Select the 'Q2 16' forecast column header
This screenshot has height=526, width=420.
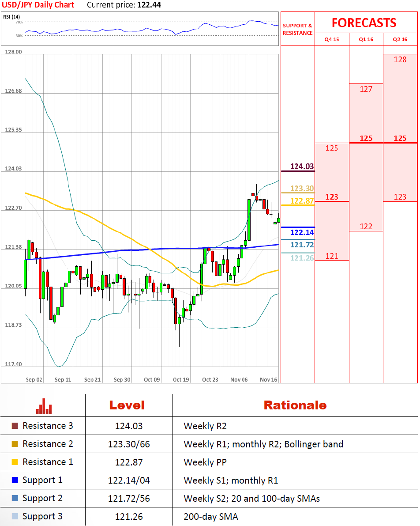pos(400,39)
